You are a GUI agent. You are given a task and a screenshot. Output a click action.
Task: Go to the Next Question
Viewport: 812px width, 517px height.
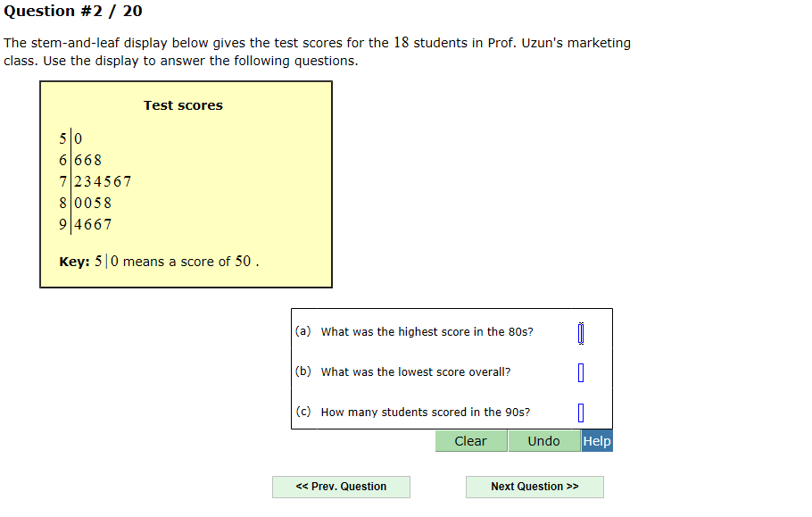click(534, 487)
